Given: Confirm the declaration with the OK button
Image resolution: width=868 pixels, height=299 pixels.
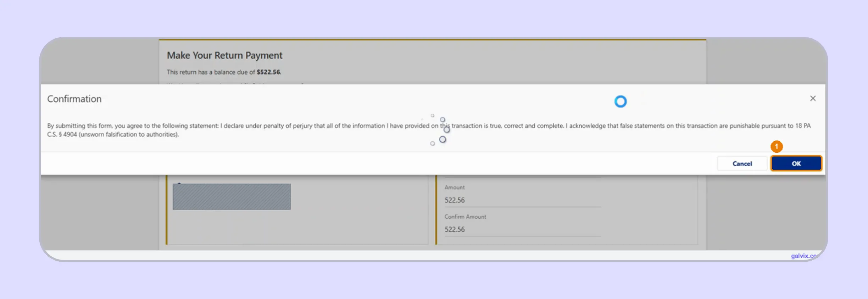Looking at the screenshot, I should [x=796, y=163].
